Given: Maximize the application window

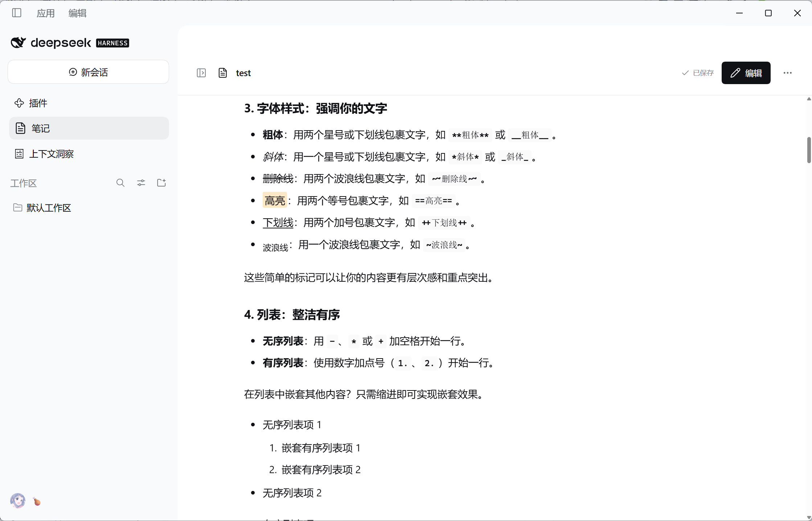Looking at the screenshot, I should [x=768, y=13].
